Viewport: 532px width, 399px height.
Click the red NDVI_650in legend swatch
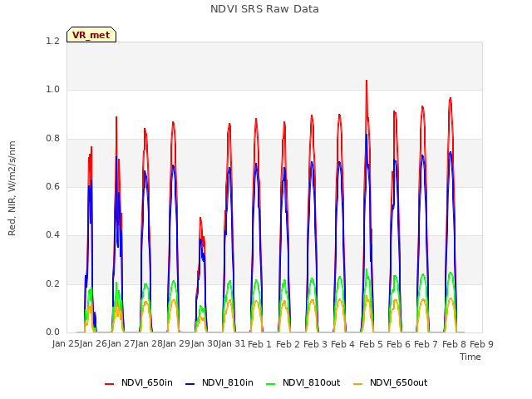pos(109,384)
